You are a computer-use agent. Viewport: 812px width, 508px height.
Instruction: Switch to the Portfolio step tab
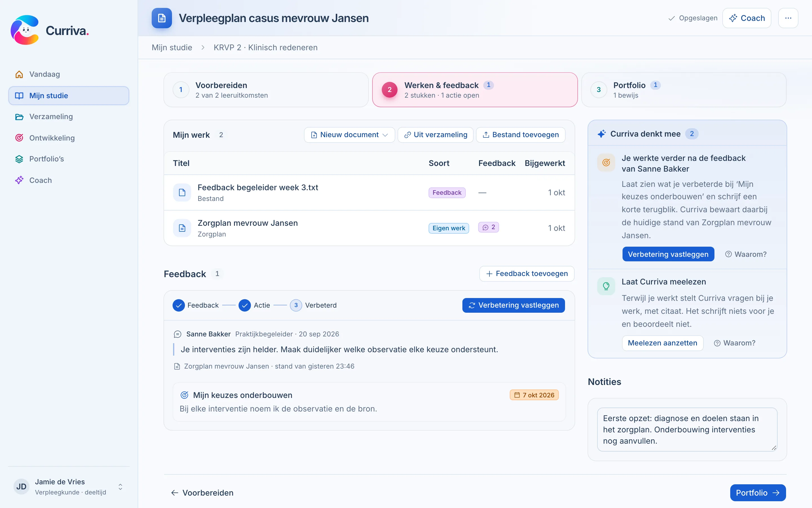pyautogui.click(x=684, y=90)
